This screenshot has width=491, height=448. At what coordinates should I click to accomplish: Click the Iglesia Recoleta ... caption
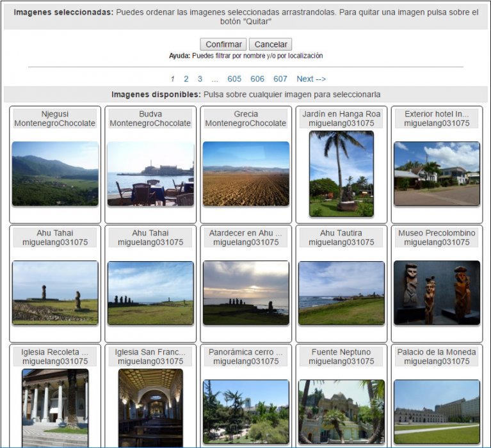(x=55, y=356)
